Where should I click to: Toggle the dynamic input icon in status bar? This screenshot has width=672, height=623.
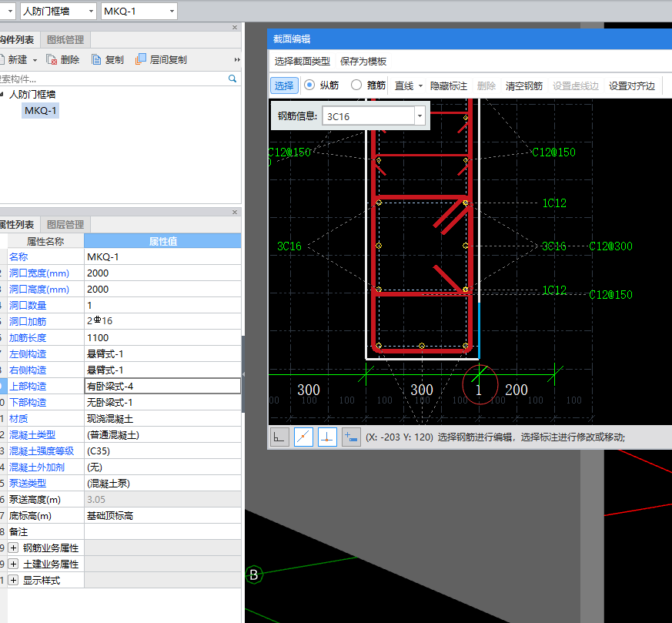click(351, 437)
